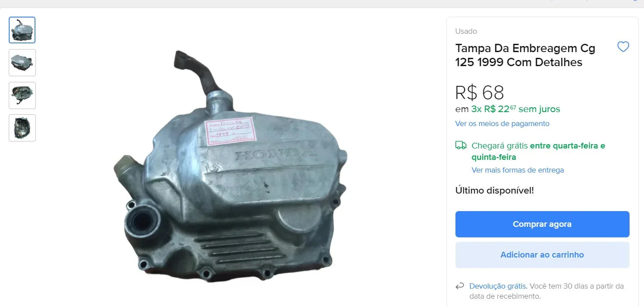Show the second product photo thumbnail
Image resolution: width=644 pixels, height=307 pixels.
tap(22, 63)
